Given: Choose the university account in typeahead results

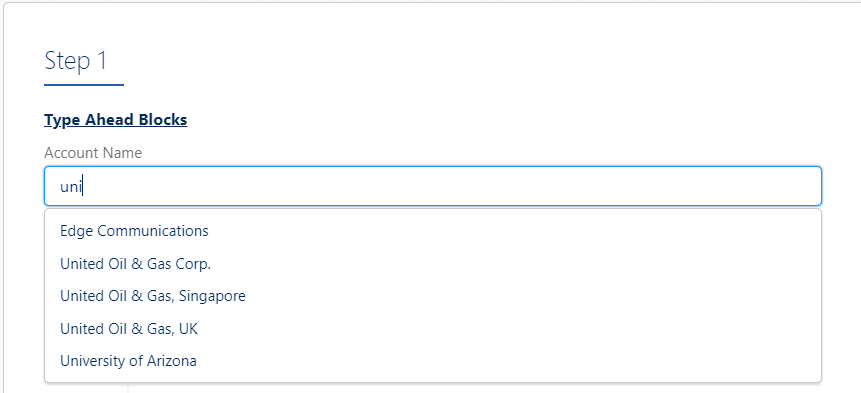Looking at the screenshot, I should [433, 361].
